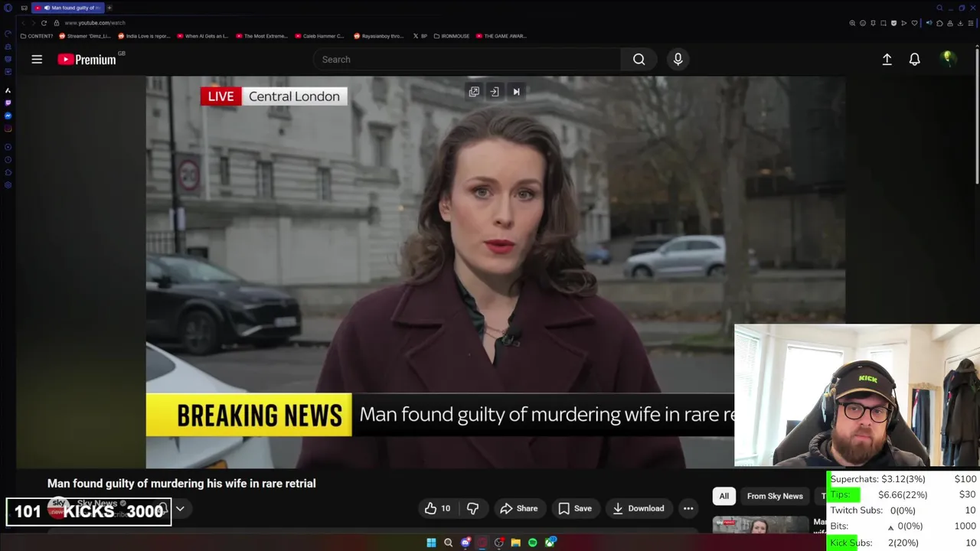The height and width of the screenshot is (551, 980).
Task: Go back in browser history
Action: (x=23, y=23)
